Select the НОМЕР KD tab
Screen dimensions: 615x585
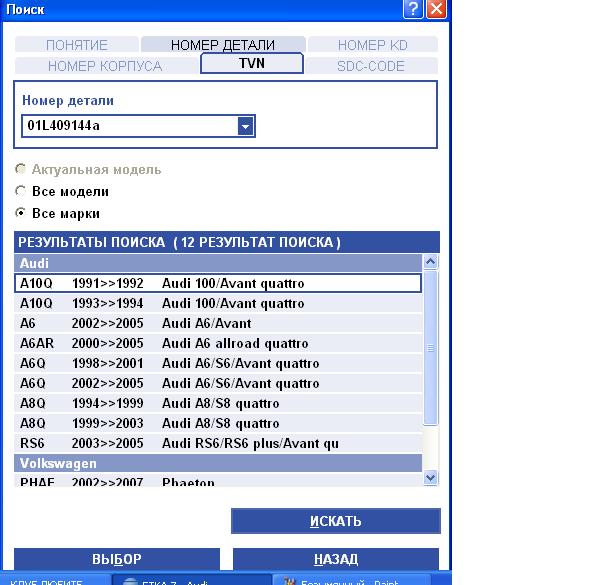click(x=372, y=45)
